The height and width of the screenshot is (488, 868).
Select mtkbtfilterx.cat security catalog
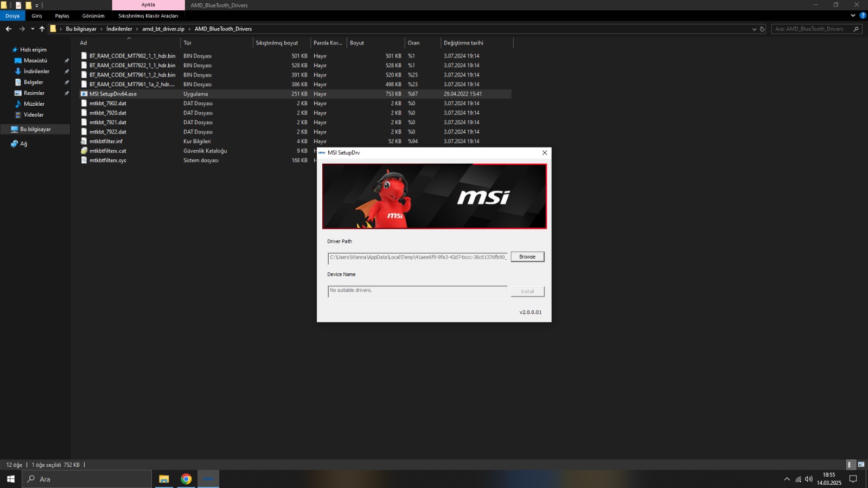tap(107, 151)
